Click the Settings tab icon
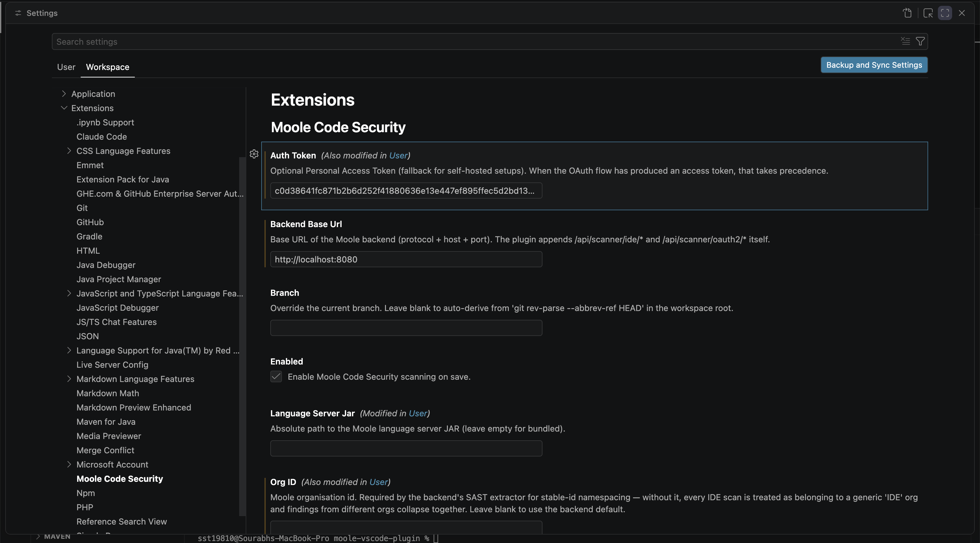This screenshot has width=980, height=543. click(18, 13)
